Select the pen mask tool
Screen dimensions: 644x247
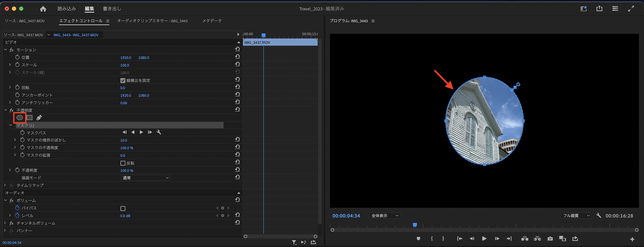pos(39,118)
